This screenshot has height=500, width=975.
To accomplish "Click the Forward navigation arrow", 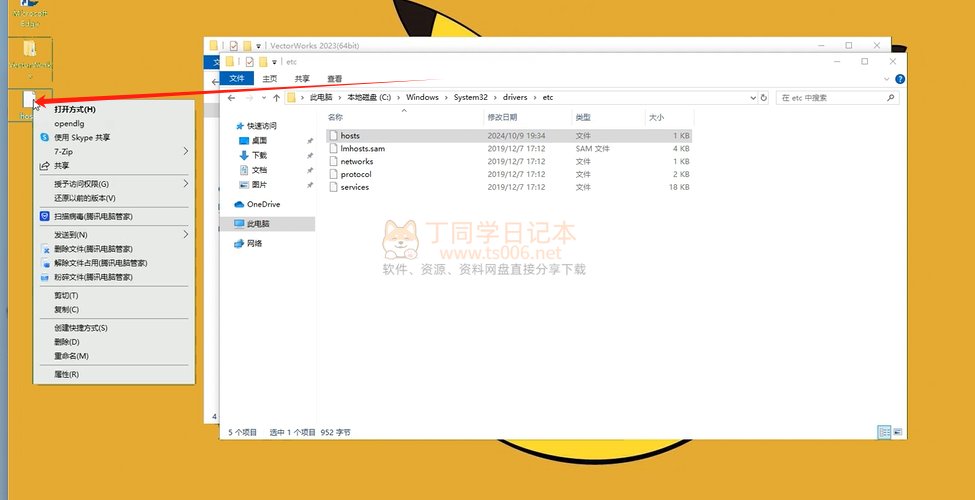I will coord(249,98).
